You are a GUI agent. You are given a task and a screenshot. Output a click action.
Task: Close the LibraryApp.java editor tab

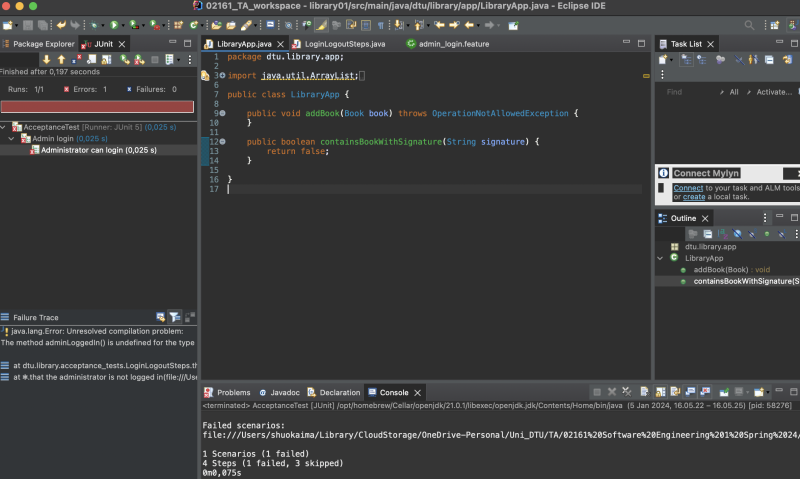click(x=280, y=44)
